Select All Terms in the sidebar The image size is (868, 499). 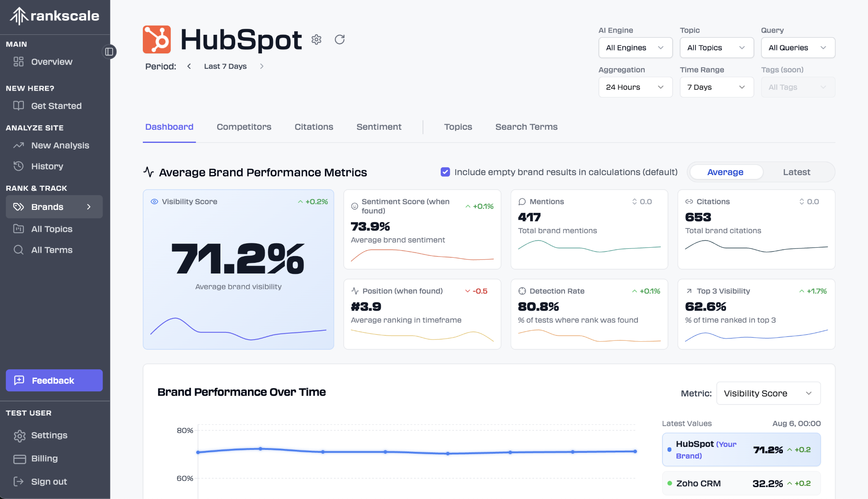(x=52, y=250)
